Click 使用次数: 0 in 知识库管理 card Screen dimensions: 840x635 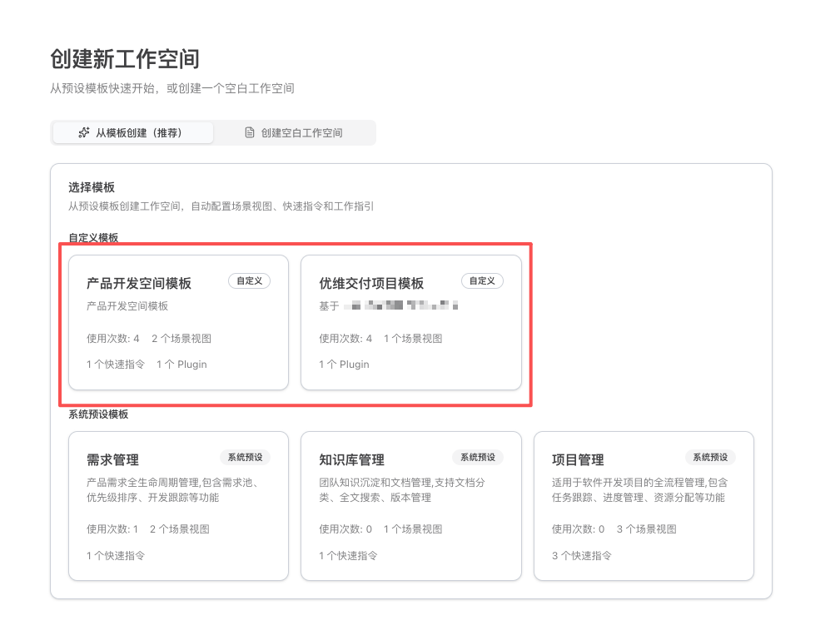pyautogui.click(x=345, y=529)
